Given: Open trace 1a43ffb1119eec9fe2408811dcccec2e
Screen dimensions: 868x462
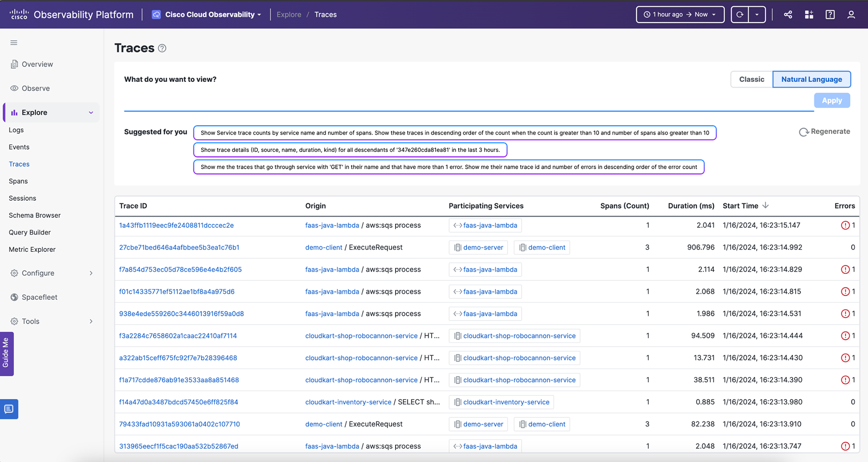Looking at the screenshot, I should (x=176, y=225).
